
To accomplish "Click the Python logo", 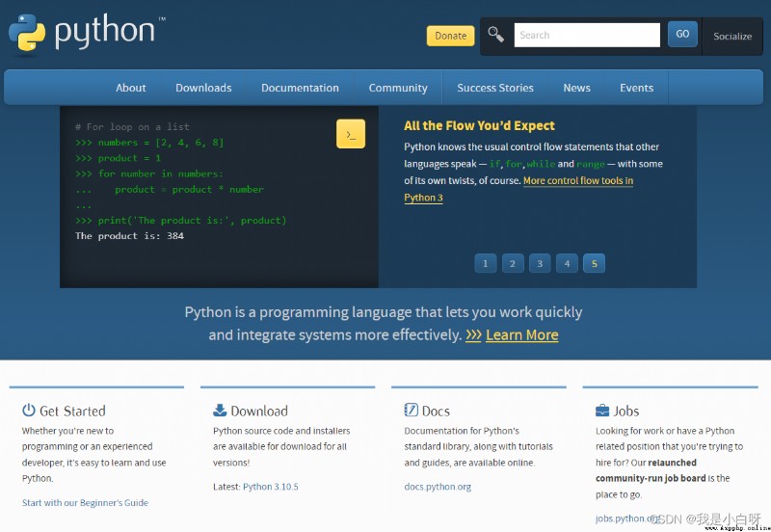I will tap(87, 32).
